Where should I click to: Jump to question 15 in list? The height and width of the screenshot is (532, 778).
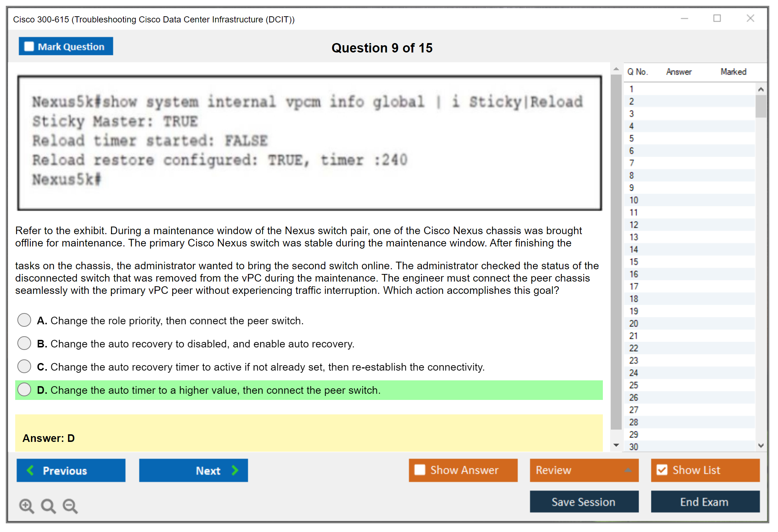pos(634,262)
